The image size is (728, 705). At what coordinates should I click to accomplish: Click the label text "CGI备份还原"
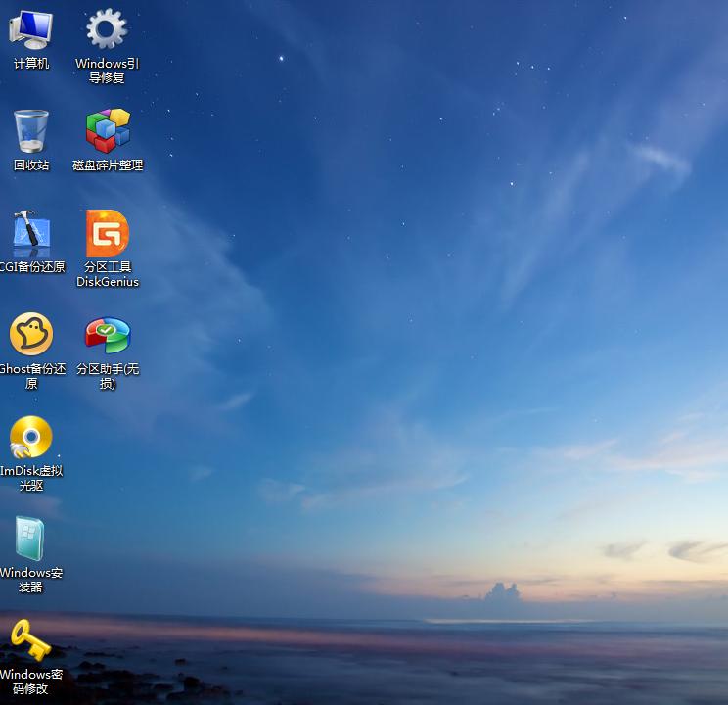32,266
